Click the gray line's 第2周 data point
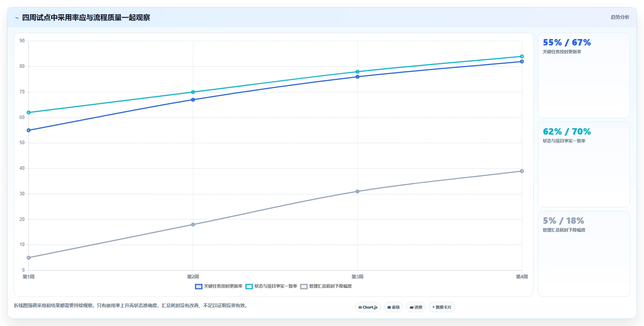Viewport: 644px width, 326px height. point(193,224)
